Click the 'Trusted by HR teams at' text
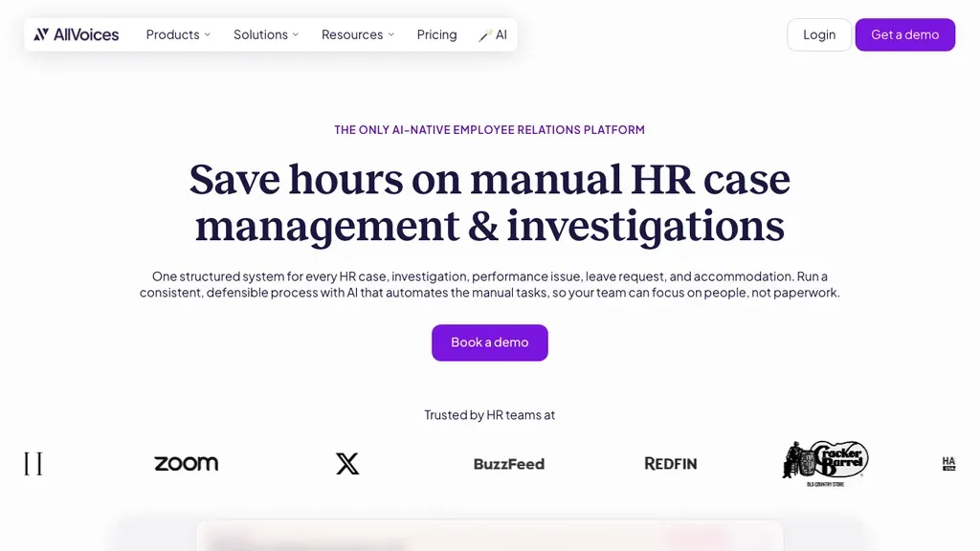The image size is (980, 551). 489,415
